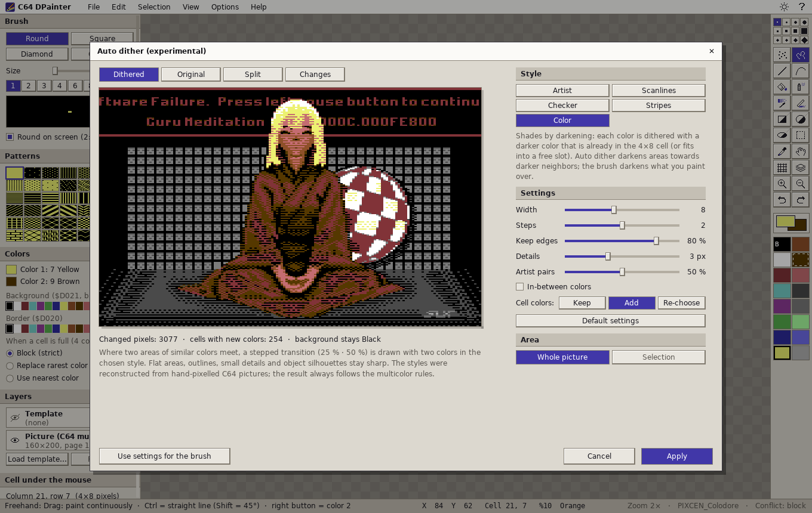Viewport: 812px width, 513px height.
Task: Enable the In-between colors checkbox
Action: pos(519,287)
